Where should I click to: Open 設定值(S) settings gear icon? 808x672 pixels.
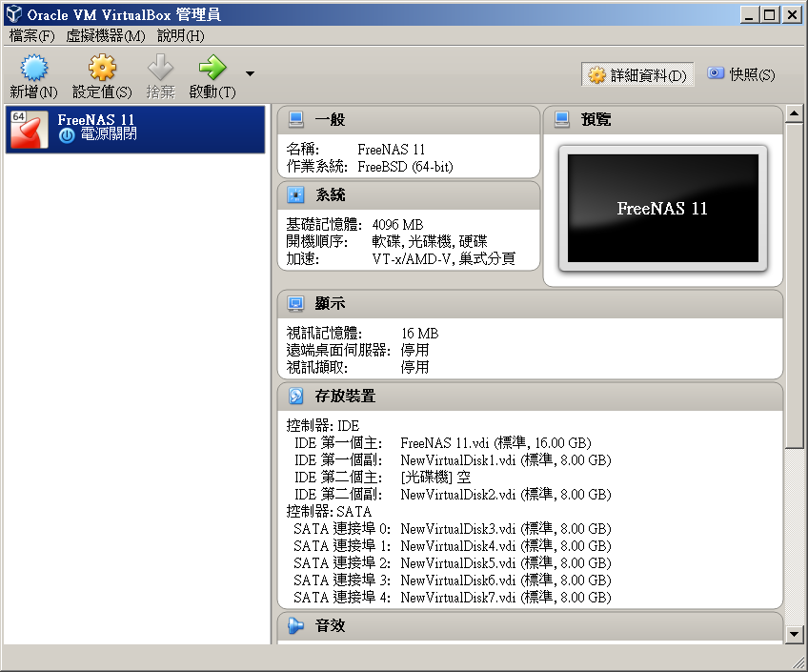[x=102, y=68]
